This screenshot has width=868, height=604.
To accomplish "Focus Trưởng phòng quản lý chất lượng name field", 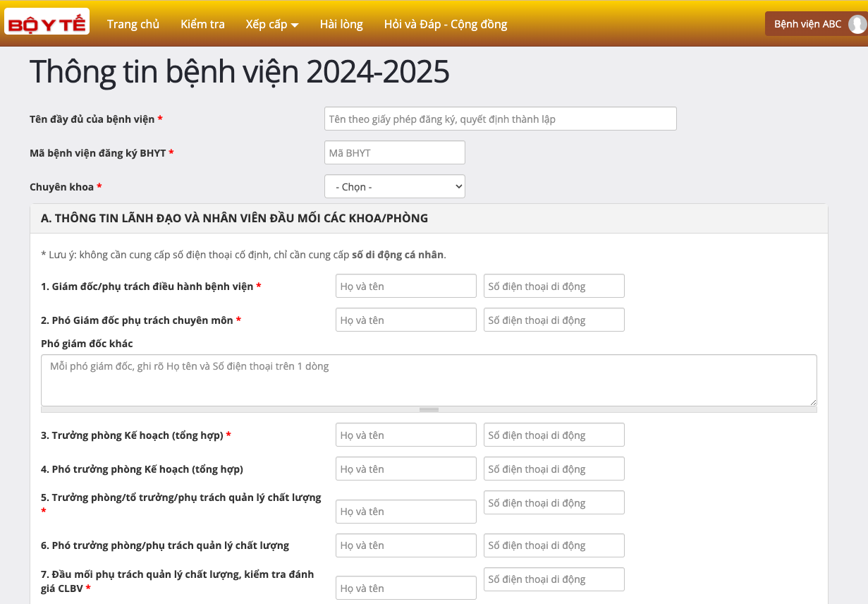I will [x=405, y=512].
